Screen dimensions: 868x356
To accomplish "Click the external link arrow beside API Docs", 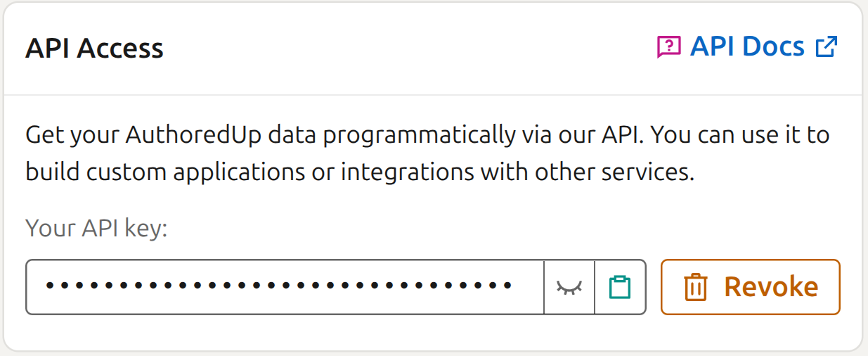I will (826, 47).
